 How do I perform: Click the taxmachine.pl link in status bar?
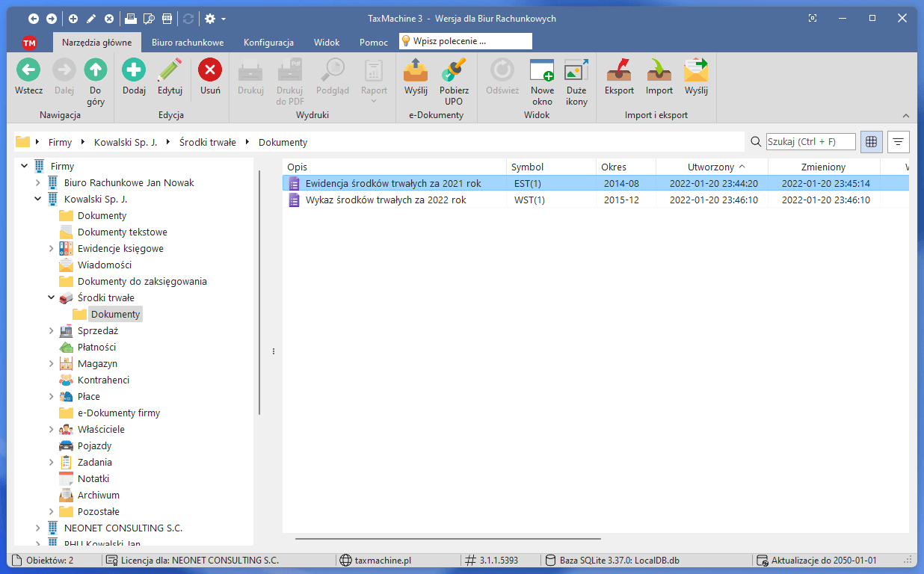coord(381,561)
